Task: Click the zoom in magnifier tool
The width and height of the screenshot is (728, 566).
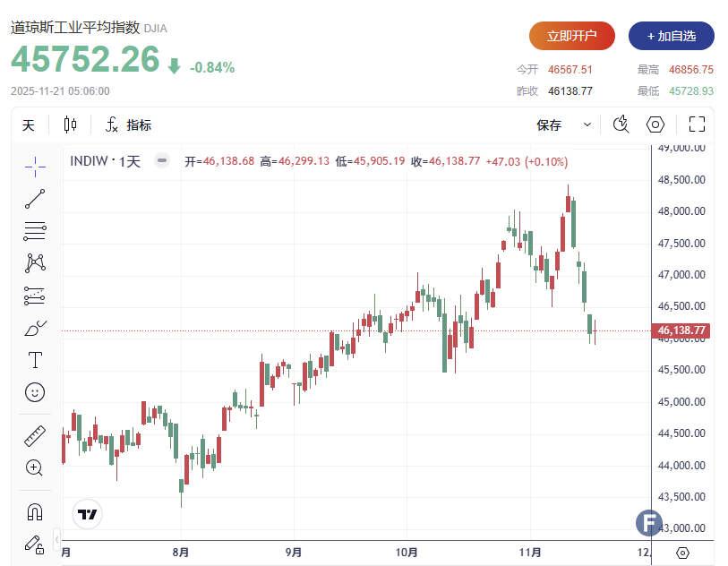Action: [x=35, y=467]
